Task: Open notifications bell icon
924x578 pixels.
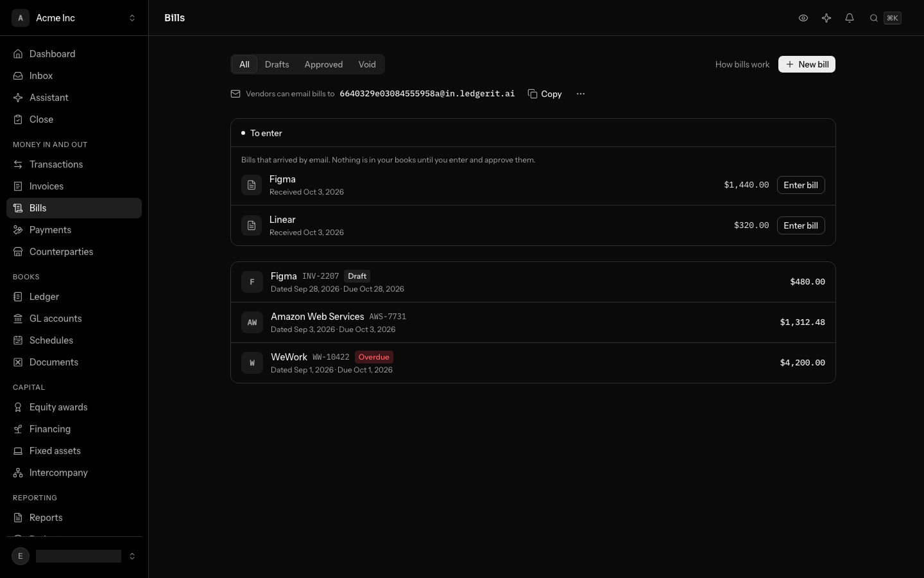Action: click(x=850, y=18)
